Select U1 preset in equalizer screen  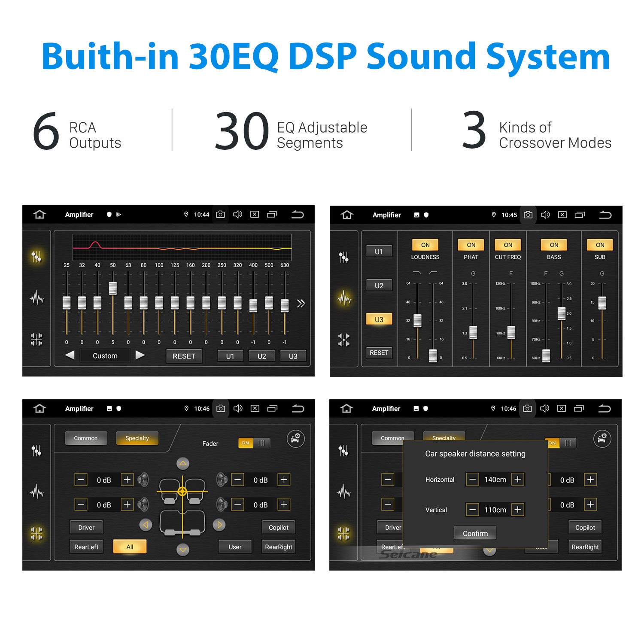click(230, 356)
